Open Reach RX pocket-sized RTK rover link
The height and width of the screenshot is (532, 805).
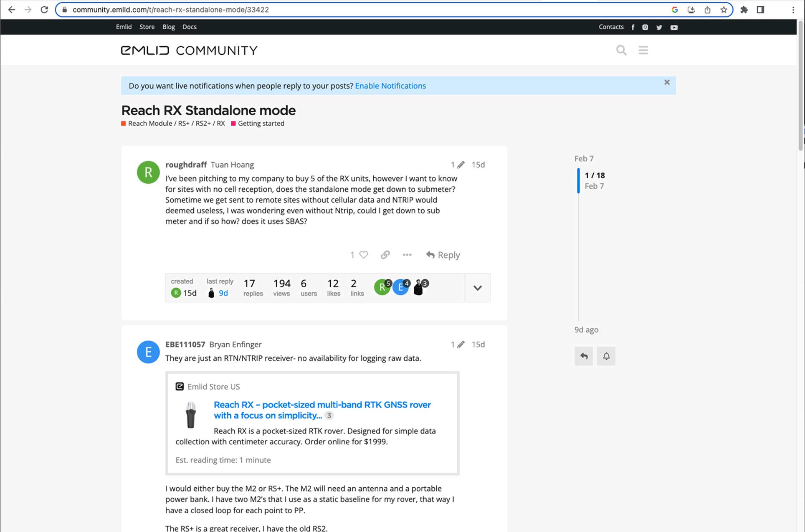(322, 410)
